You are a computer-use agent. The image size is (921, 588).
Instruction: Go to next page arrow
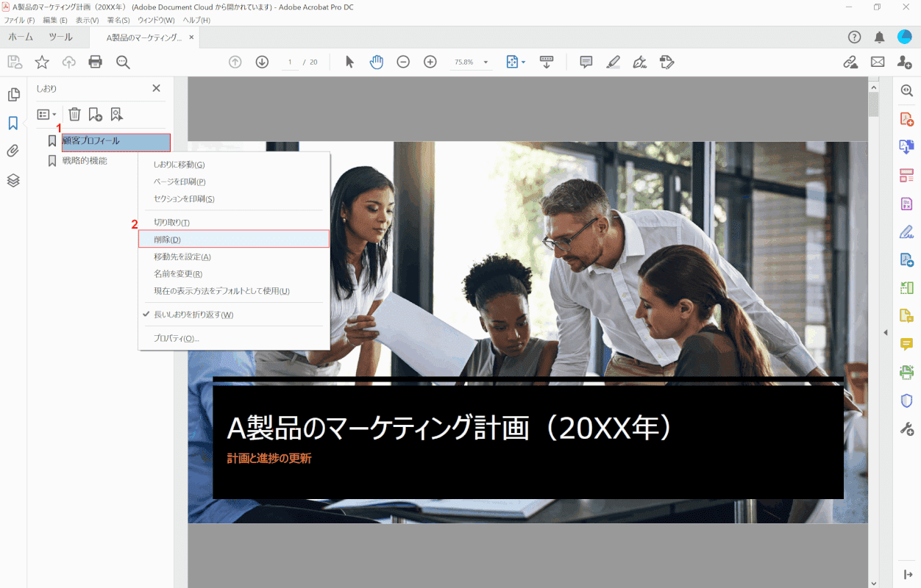262,62
